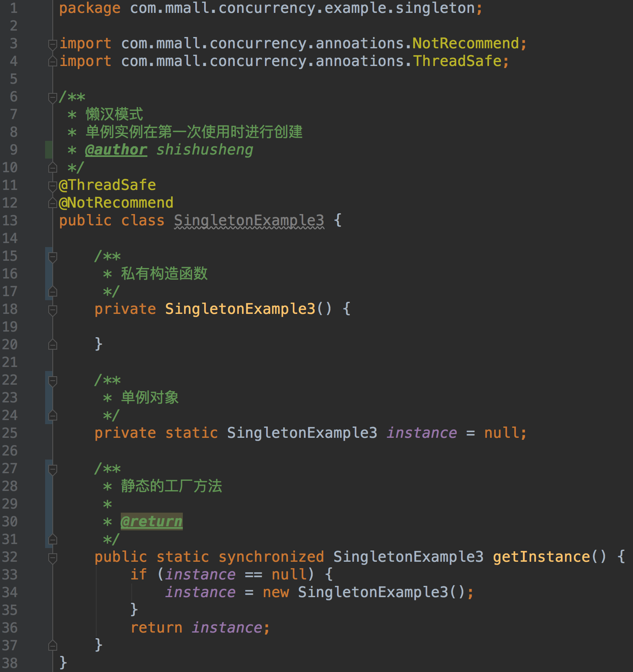The image size is (633, 672).
Task: Click the underlined SingletonExample3 class name
Action: pos(249,221)
